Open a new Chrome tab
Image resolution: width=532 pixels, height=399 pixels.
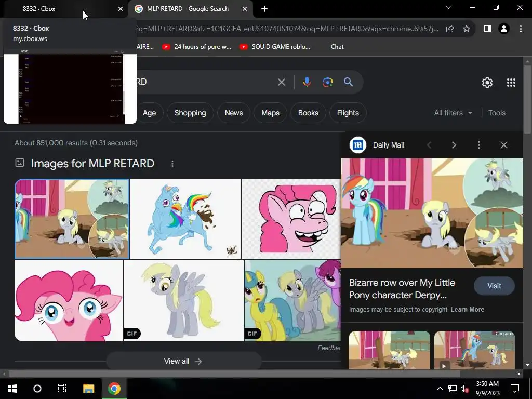(x=264, y=9)
